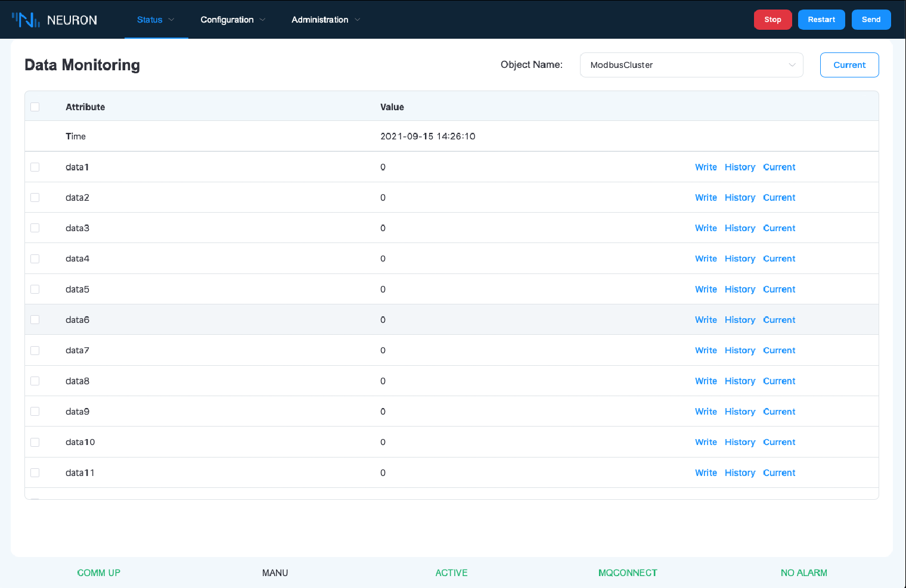Click the MANU status indicator

click(275, 573)
